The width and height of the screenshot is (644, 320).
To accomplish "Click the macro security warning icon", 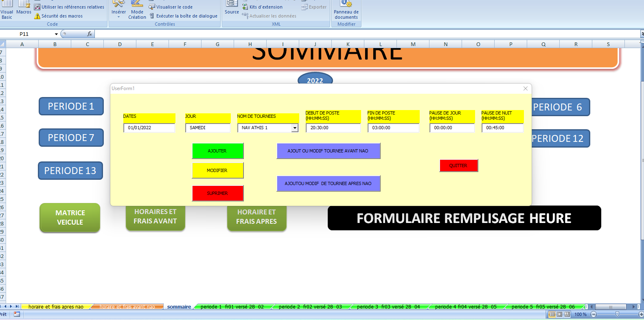I will click(x=37, y=16).
